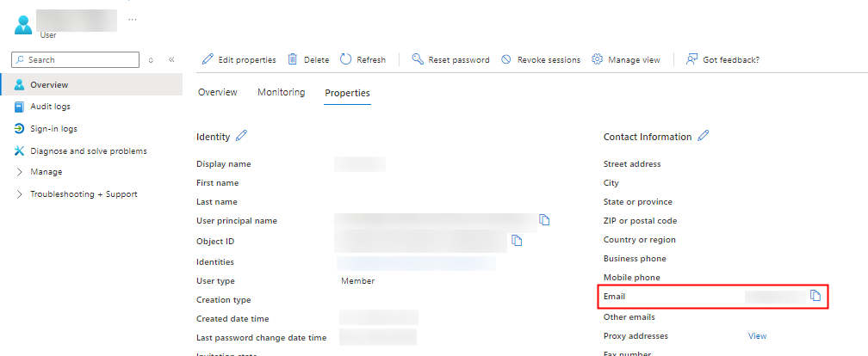View the Proxy addresses link
This screenshot has width=868, height=356.
click(757, 335)
